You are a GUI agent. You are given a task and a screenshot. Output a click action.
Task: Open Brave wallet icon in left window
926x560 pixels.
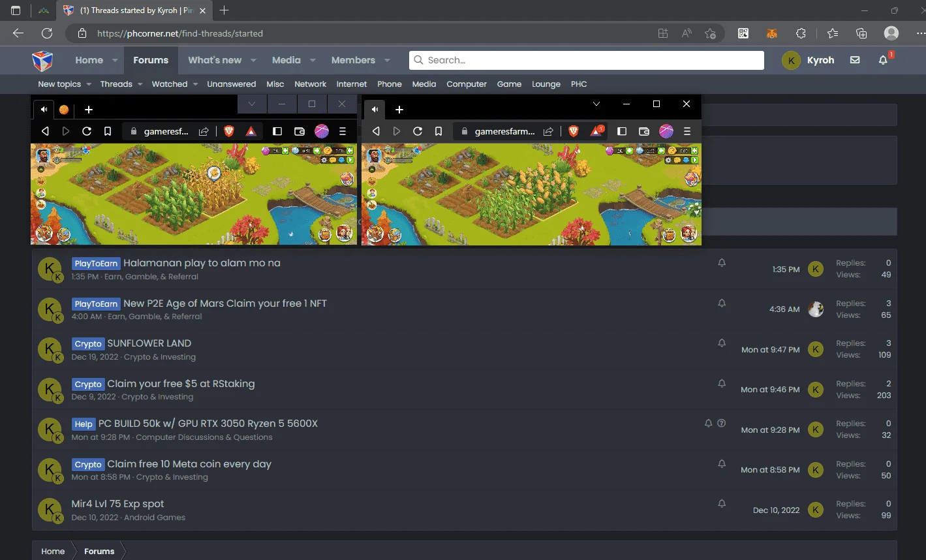tap(300, 131)
